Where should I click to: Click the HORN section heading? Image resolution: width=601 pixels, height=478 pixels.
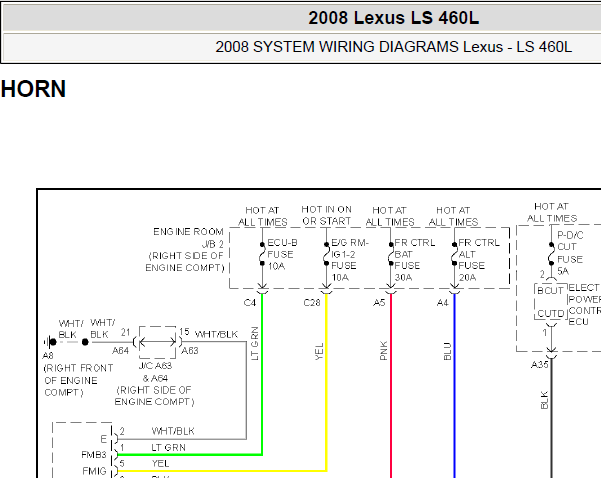click(33, 89)
